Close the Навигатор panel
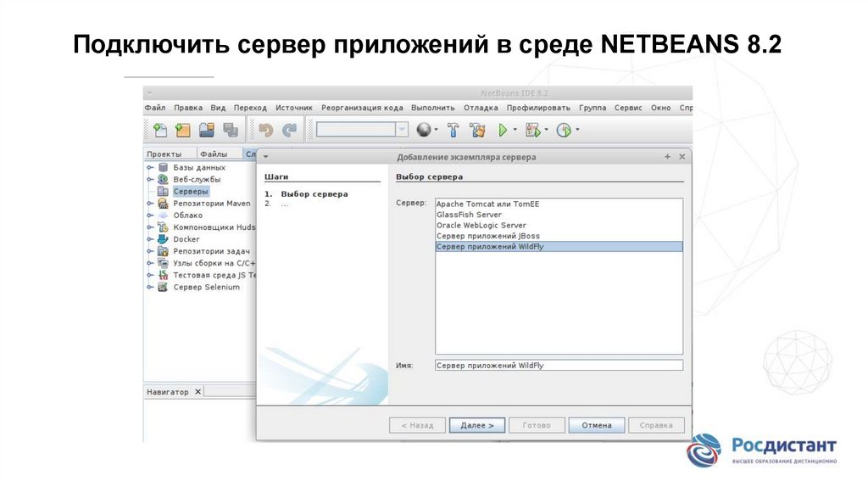Screen dimensions: 868x487 [198, 392]
